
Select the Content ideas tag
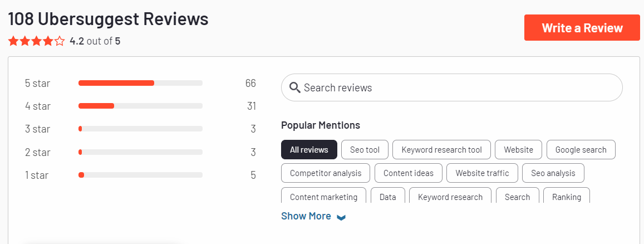click(408, 173)
